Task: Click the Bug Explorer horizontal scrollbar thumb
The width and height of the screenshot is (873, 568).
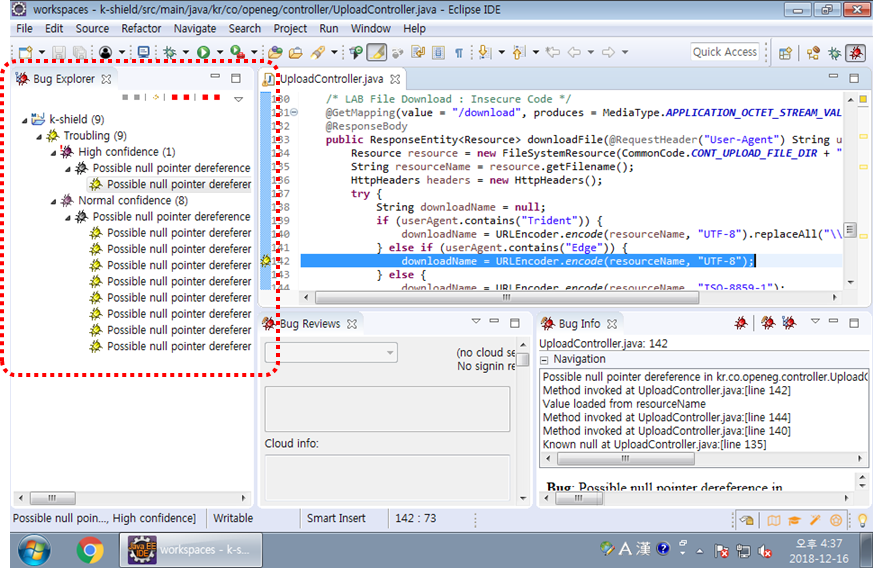Action: pos(52,498)
